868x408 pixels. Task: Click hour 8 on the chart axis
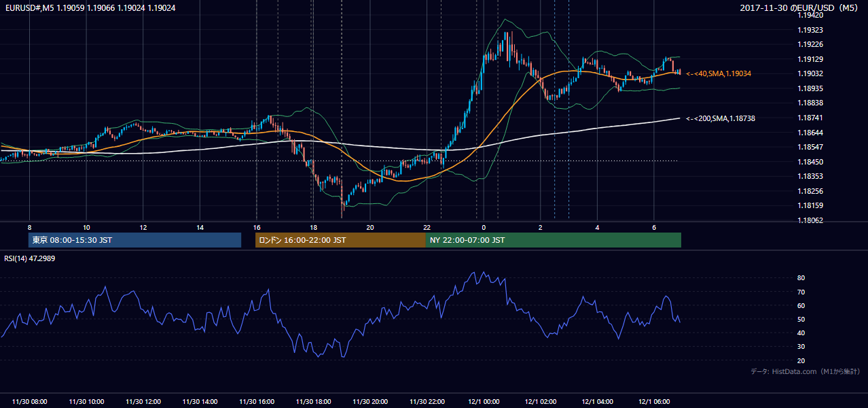[x=29, y=227]
